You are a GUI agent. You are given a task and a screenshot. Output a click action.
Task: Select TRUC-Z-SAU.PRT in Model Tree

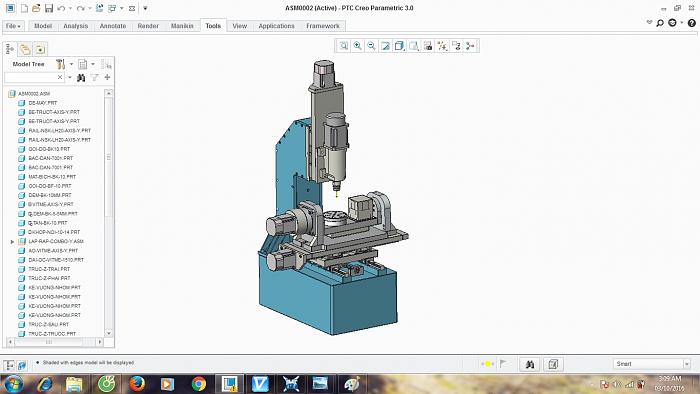click(x=49, y=324)
